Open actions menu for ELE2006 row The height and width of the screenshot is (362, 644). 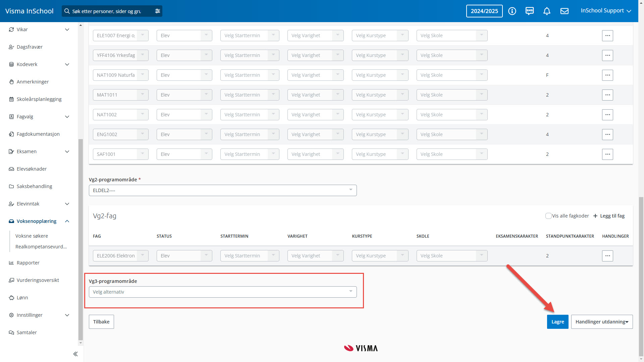point(607,256)
